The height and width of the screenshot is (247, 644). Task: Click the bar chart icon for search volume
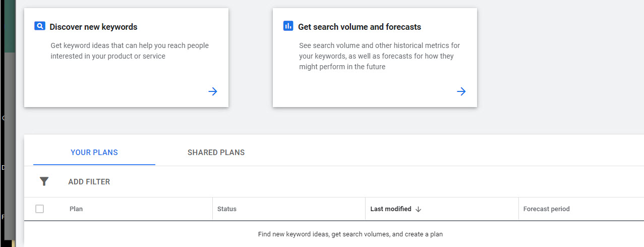288,26
